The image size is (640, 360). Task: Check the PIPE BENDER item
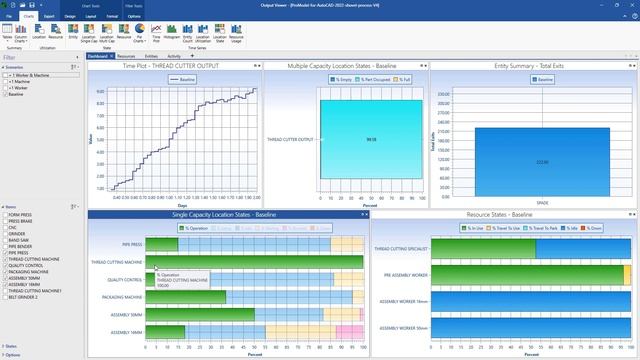coord(5,247)
